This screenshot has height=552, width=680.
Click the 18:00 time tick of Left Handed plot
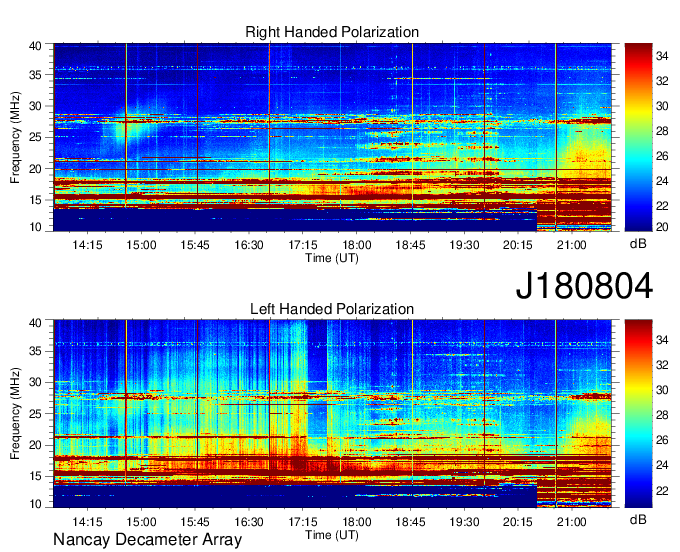point(357,522)
